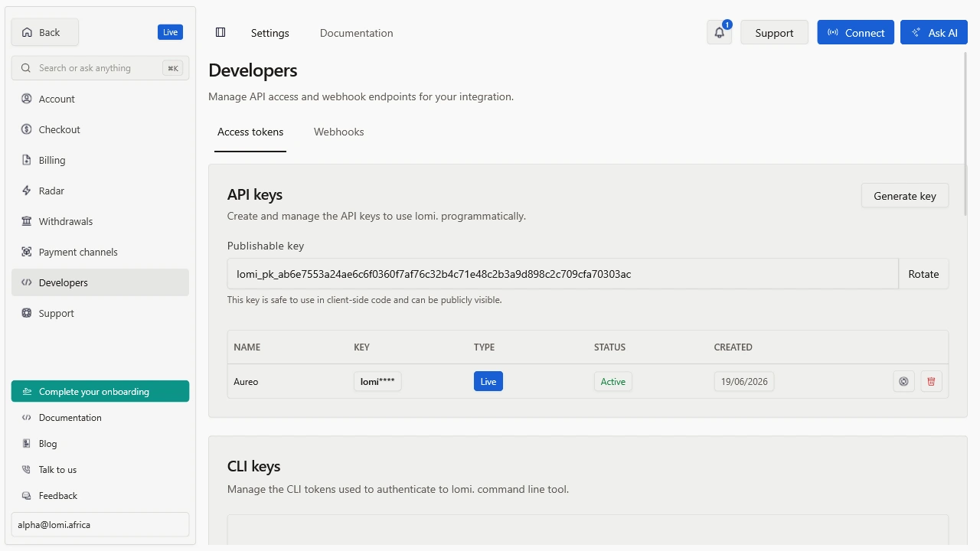The image size is (980, 551).
Task: Click Rotate for publishable key
Action: 923,274
